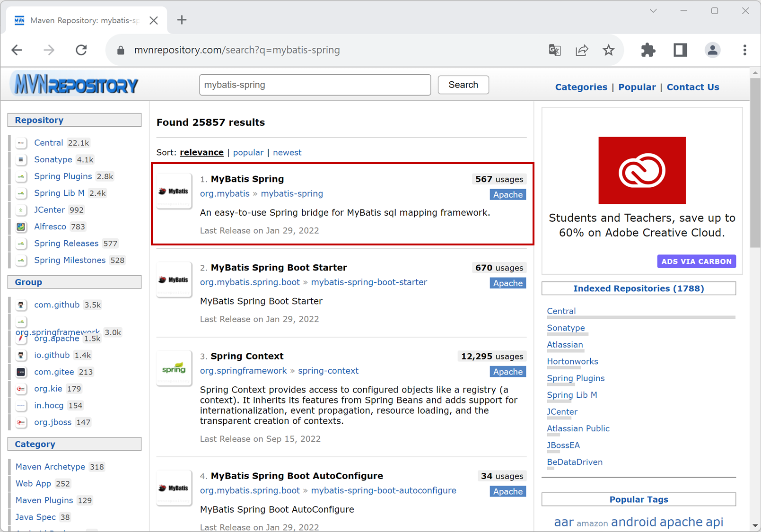Image resolution: width=761 pixels, height=532 pixels.
Task: Click the org.jboss group icon
Action: [21, 422]
